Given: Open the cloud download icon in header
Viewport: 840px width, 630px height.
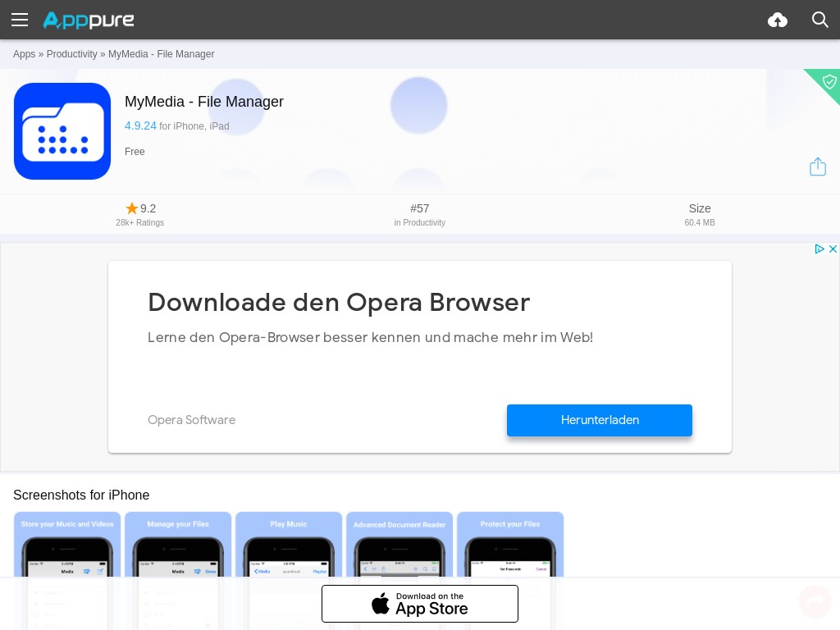Looking at the screenshot, I should pyautogui.click(x=778, y=21).
